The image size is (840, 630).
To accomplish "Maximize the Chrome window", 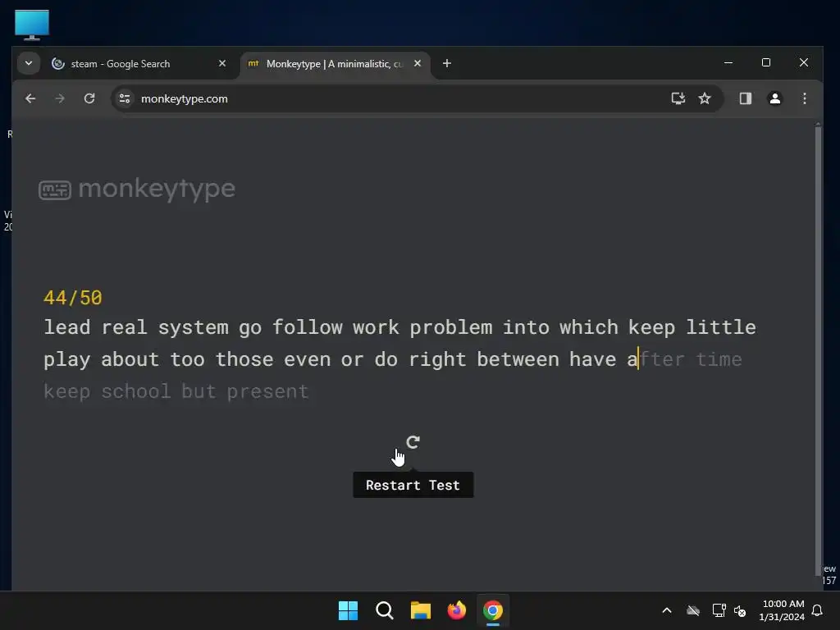I will point(766,62).
